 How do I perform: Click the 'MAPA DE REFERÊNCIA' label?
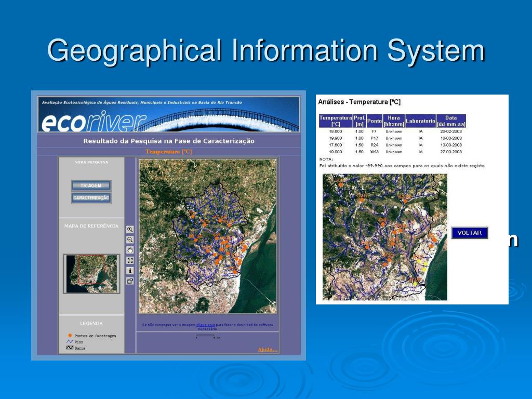pos(91,226)
